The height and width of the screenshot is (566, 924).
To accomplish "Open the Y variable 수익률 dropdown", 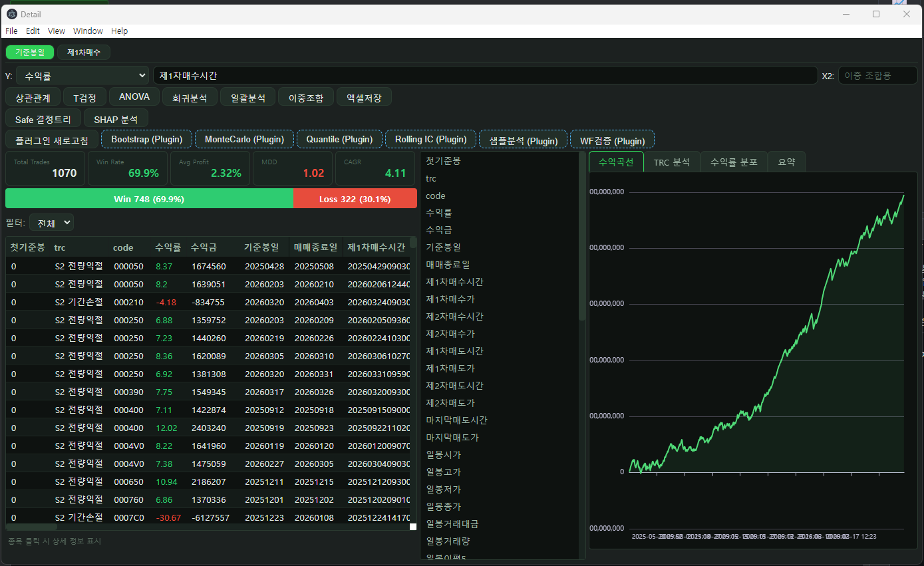I will pos(82,76).
